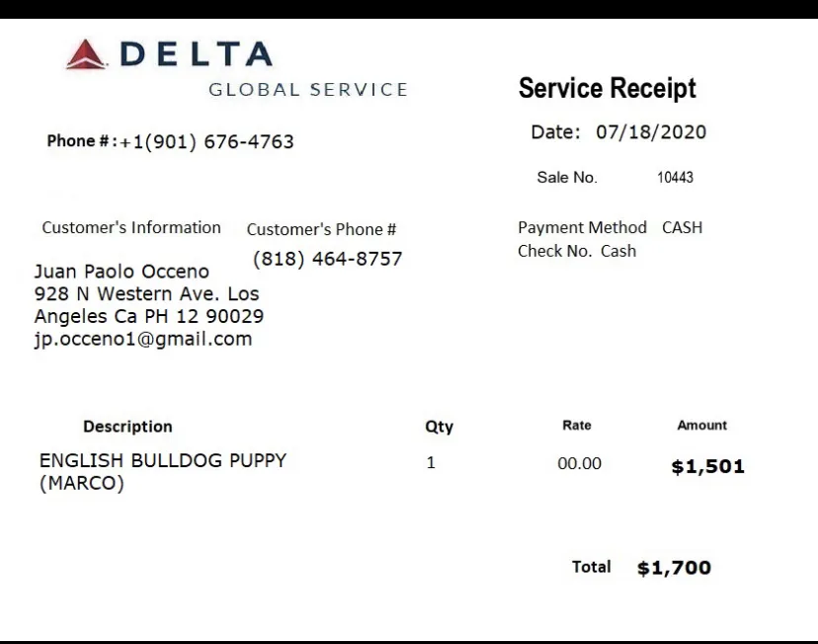Click the Payment Method CASH value
Image resolution: width=818 pixels, height=644 pixels.
(x=683, y=227)
